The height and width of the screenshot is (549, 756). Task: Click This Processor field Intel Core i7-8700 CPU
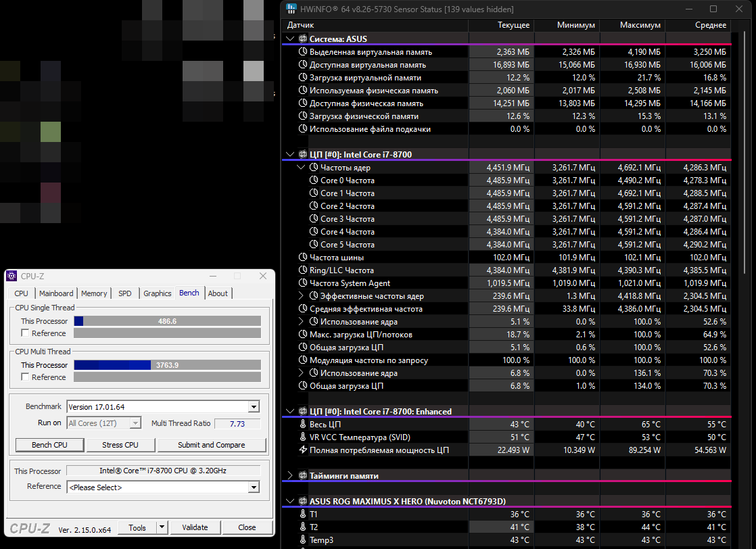[163, 471]
